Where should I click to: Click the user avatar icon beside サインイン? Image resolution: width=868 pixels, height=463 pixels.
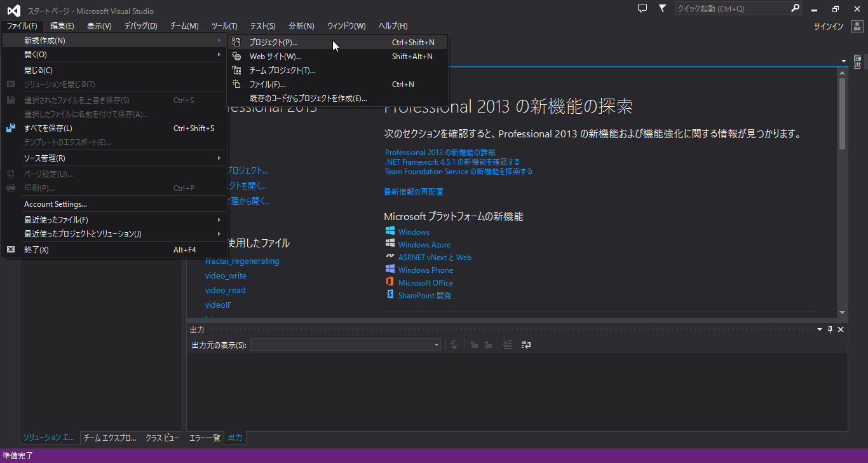point(857,26)
